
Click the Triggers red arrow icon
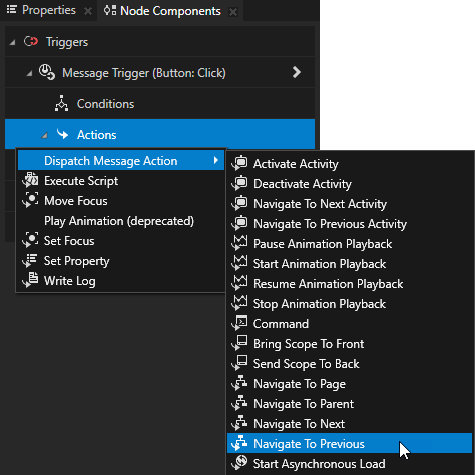(x=31, y=42)
